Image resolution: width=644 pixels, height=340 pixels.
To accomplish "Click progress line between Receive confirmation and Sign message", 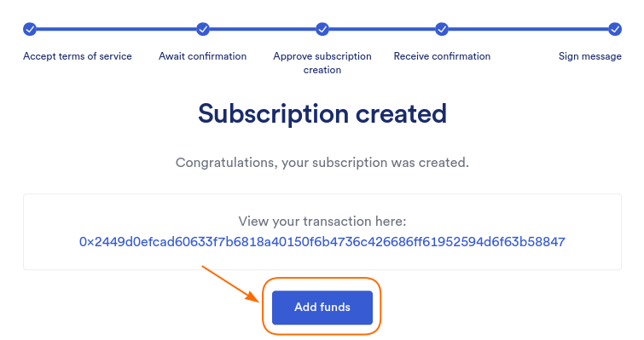I will coord(529,29).
